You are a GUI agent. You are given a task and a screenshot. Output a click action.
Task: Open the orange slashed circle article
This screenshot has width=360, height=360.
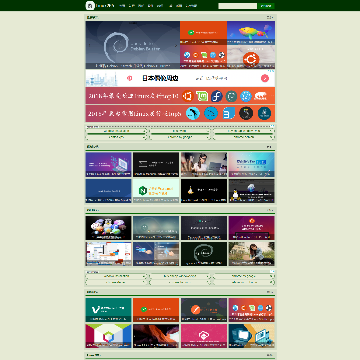click(204, 310)
